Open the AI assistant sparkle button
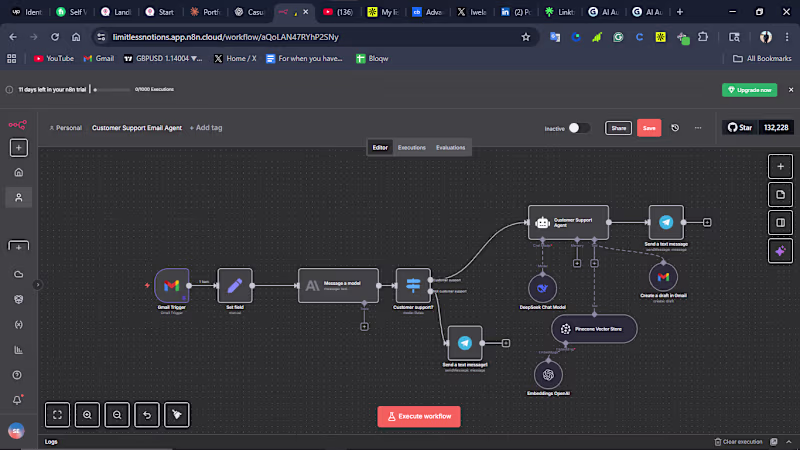Screen dimensions: 800x450 (x=780, y=251)
